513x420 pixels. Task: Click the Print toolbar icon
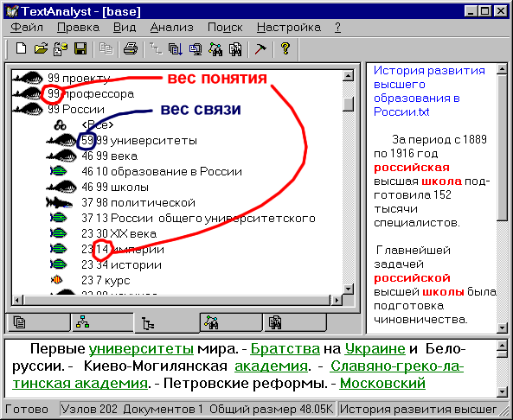(x=131, y=49)
